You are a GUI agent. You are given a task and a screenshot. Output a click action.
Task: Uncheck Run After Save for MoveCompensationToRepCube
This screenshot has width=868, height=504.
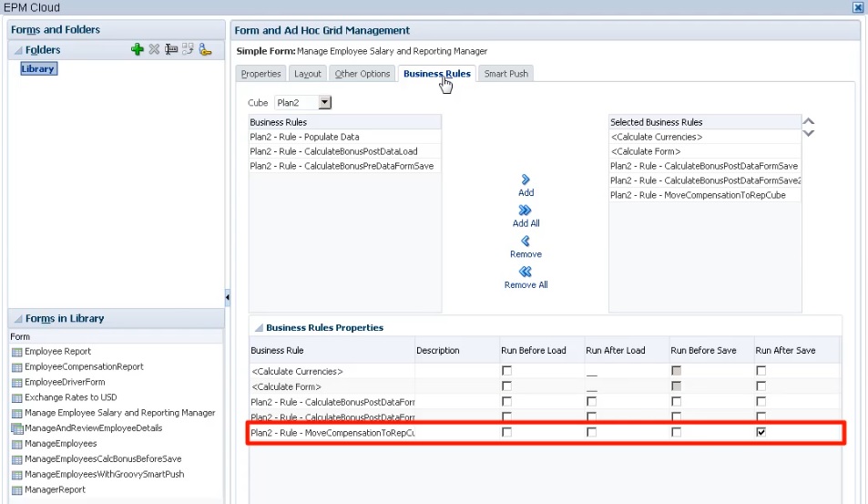(x=761, y=432)
